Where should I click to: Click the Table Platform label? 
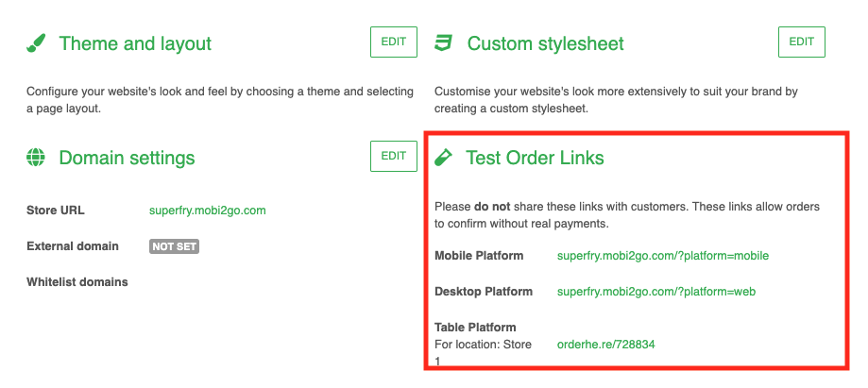pyautogui.click(x=475, y=328)
